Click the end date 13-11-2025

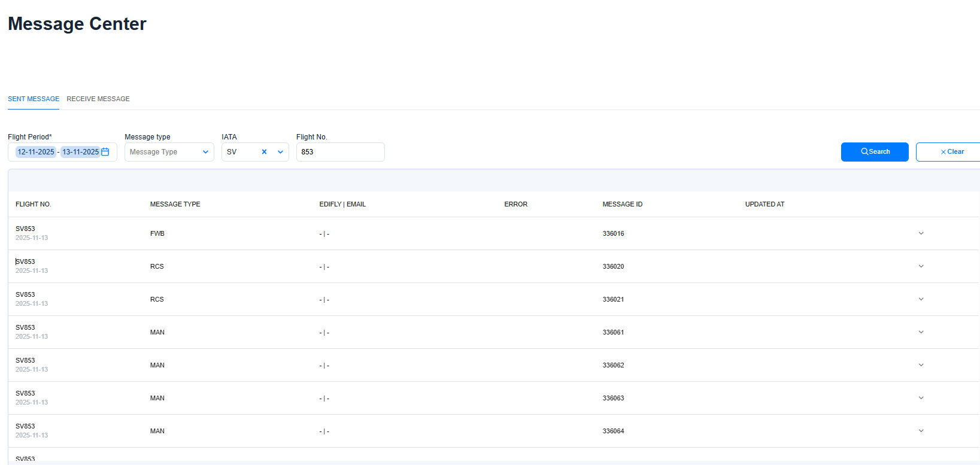pos(80,152)
